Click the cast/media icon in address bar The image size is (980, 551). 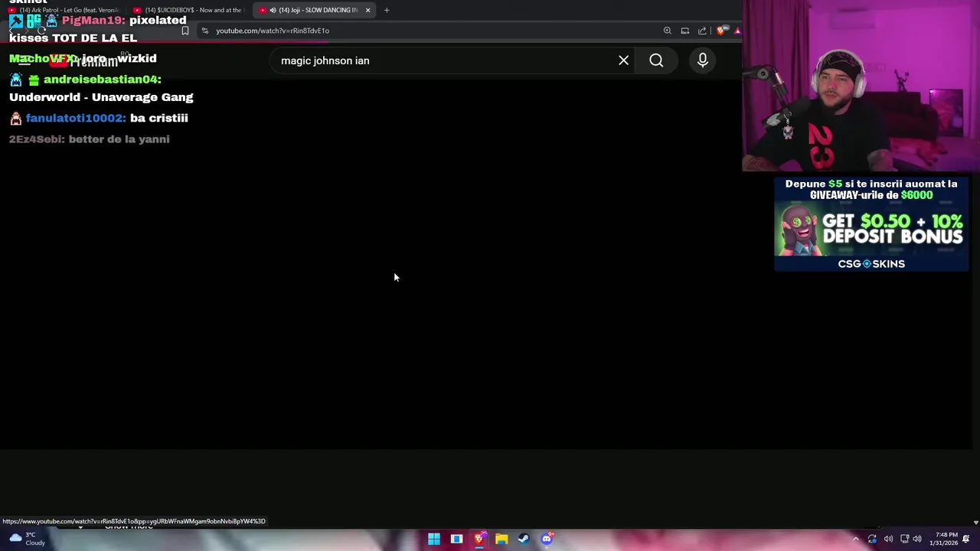(685, 31)
